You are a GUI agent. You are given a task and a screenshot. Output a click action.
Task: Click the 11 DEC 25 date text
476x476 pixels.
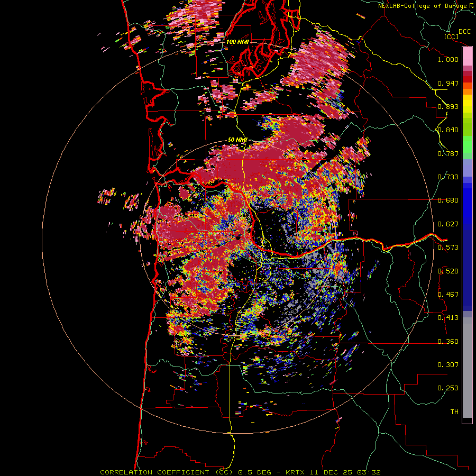point(332,472)
